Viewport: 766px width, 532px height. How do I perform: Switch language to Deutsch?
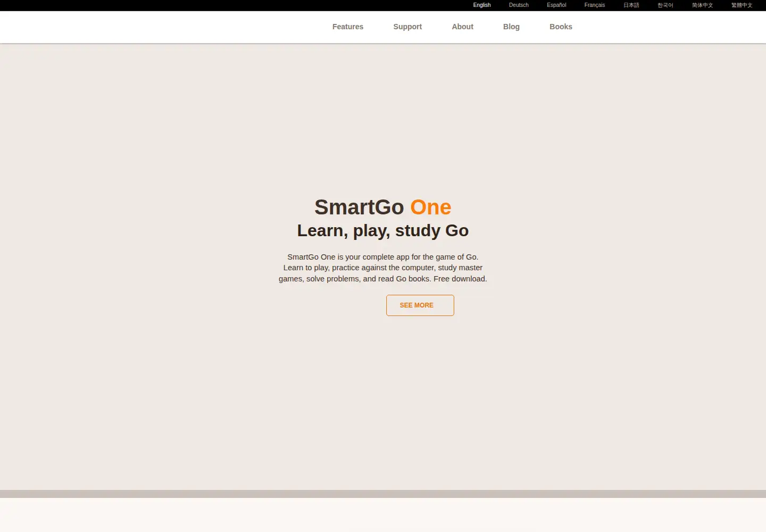519,5
